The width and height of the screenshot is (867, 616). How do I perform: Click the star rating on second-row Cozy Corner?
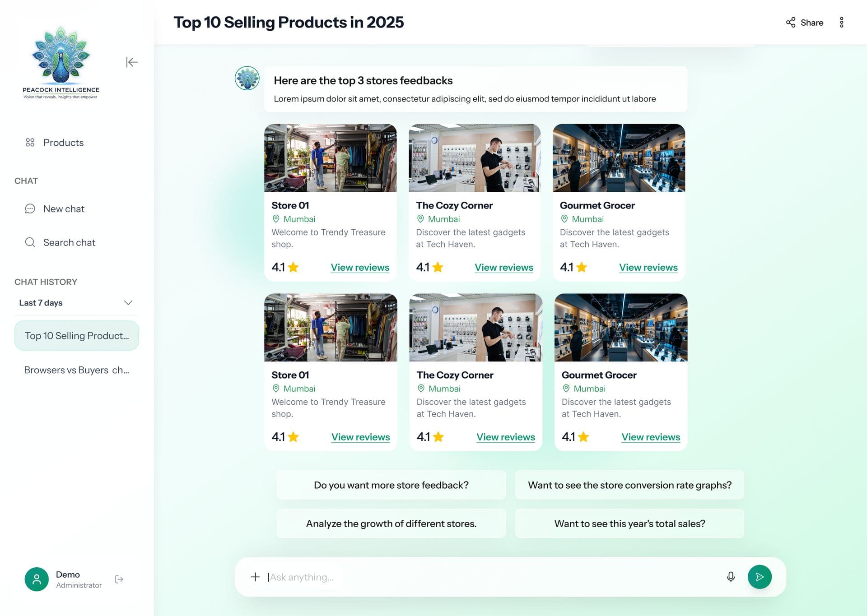(x=438, y=437)
